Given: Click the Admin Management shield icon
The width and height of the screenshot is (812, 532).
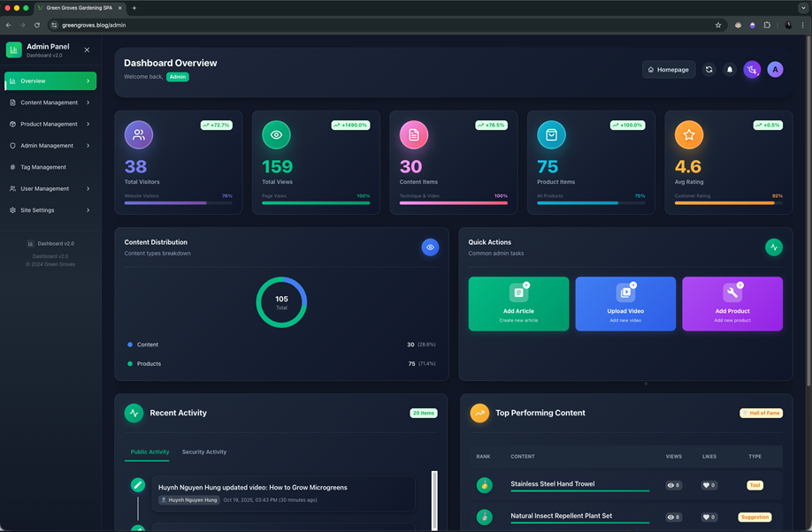Looking at the screenshot, I should (x=12, y=146).
